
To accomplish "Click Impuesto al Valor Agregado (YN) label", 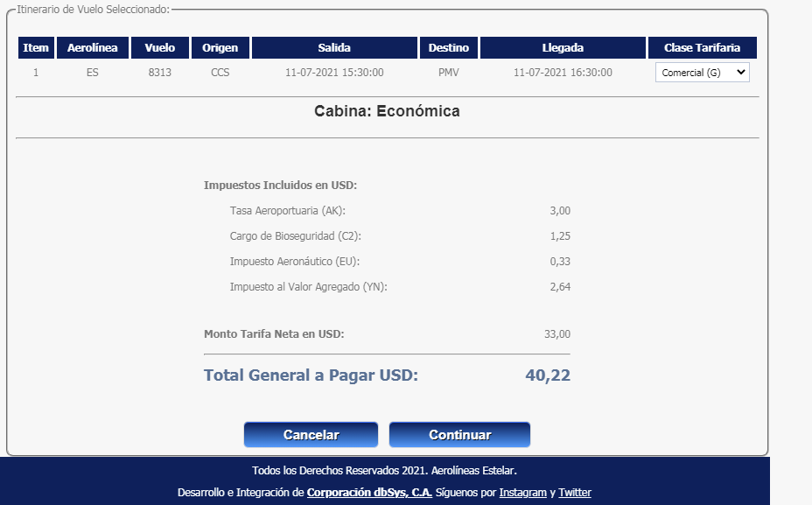I will pos(309,287).
